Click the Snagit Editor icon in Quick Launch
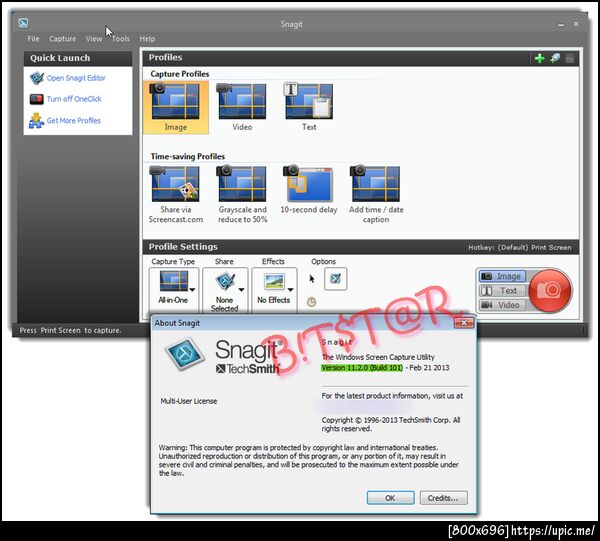The image size is (600, 541). point(37,78)
